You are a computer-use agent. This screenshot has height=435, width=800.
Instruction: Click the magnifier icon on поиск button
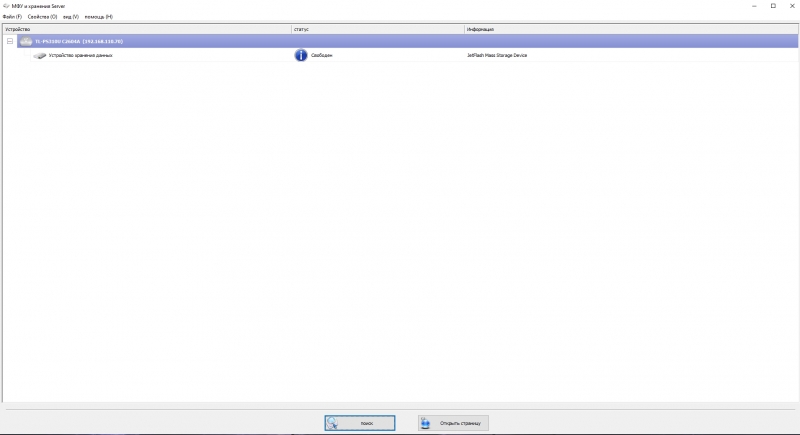pos(338,423)
